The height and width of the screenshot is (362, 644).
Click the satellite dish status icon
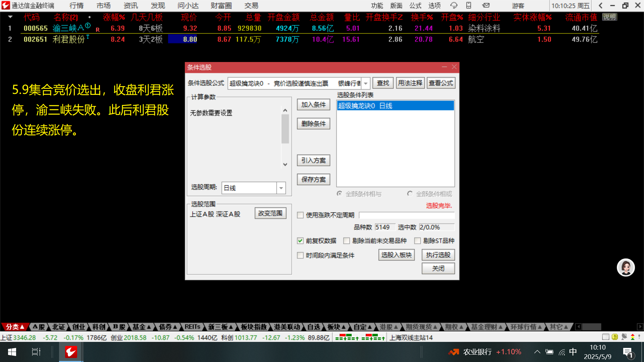(624, 337)
